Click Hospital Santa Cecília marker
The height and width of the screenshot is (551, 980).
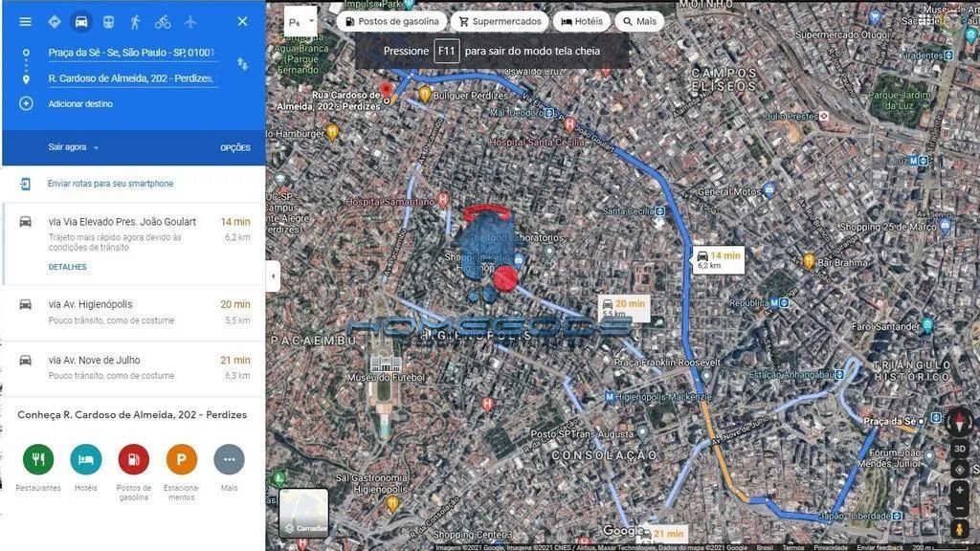[569, 124]
